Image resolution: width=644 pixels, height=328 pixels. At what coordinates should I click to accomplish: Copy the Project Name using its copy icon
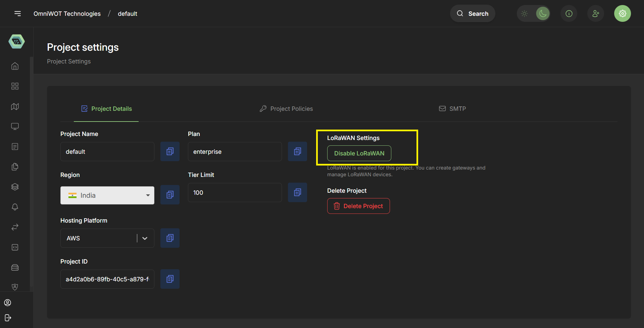[x=170, y=151]
